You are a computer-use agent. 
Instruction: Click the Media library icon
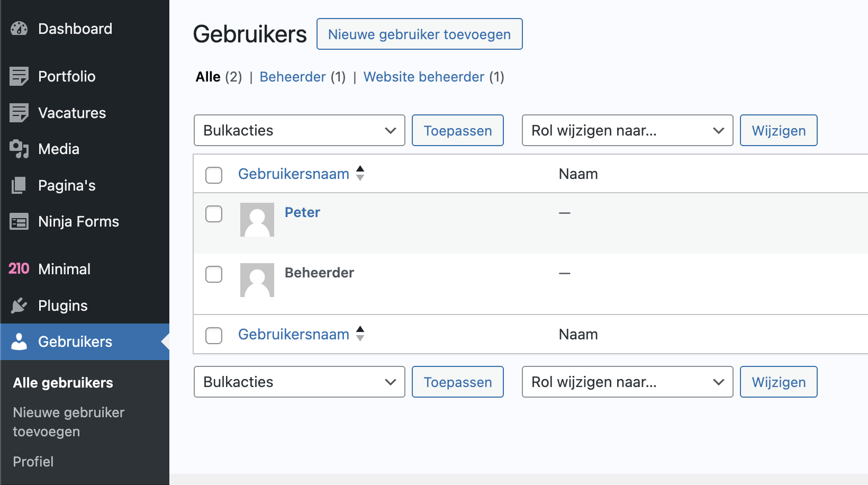tap(19, 149)
